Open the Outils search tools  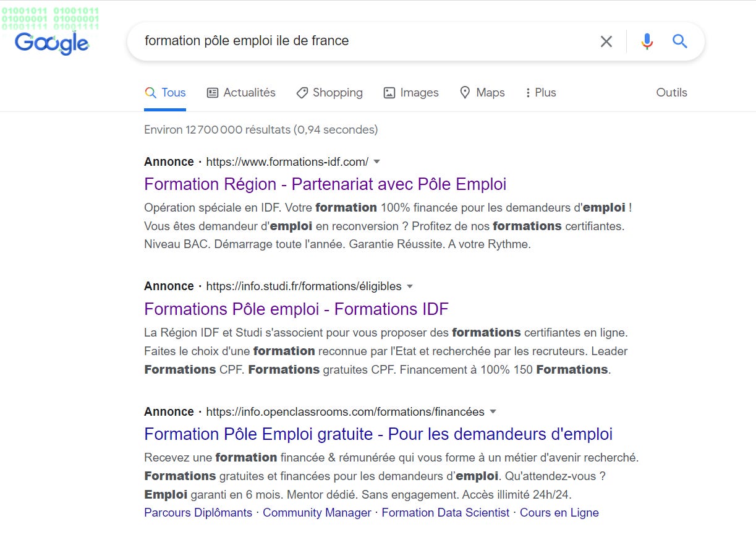(x=671, y=93)
